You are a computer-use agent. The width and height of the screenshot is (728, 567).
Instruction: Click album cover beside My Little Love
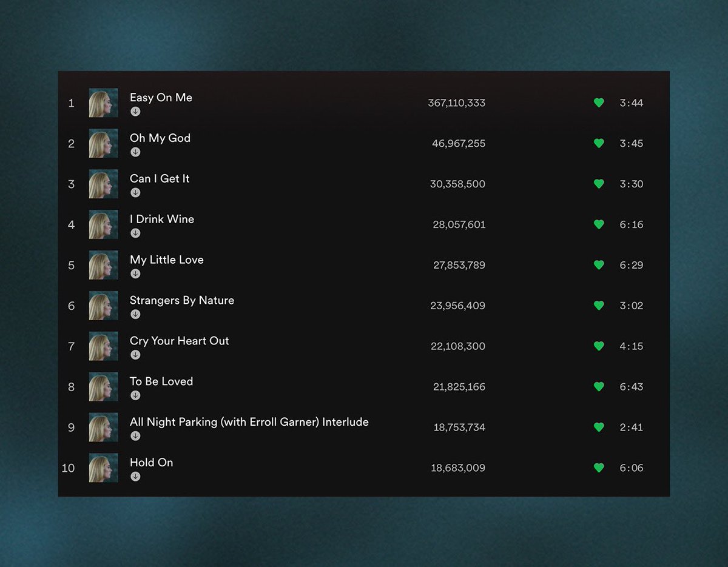104,265
